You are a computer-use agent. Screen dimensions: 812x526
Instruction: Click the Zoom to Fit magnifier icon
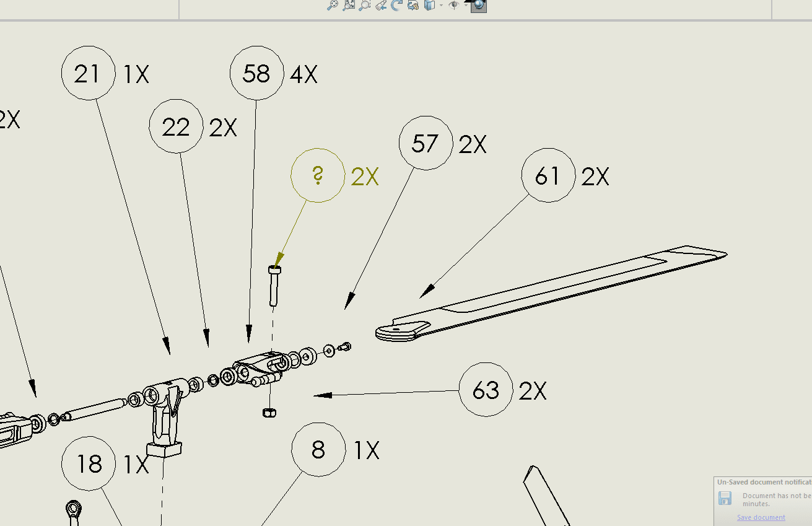333,5
